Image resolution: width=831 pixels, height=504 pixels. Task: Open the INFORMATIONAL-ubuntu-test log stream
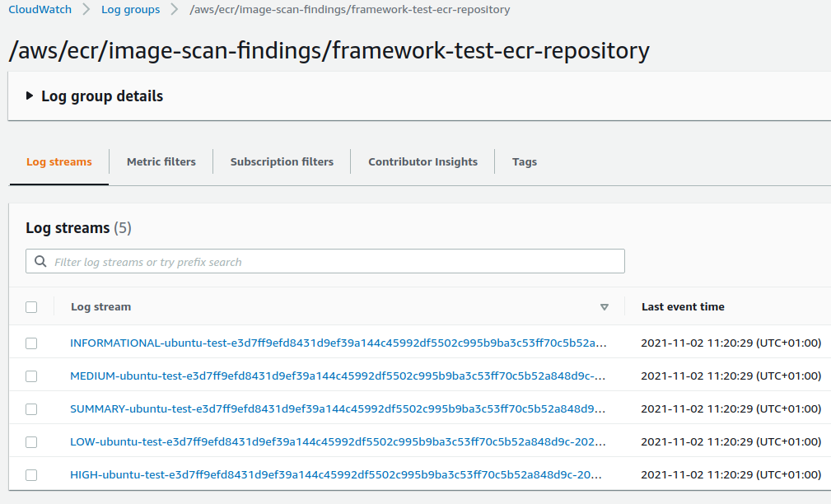(x=338, y=343)
